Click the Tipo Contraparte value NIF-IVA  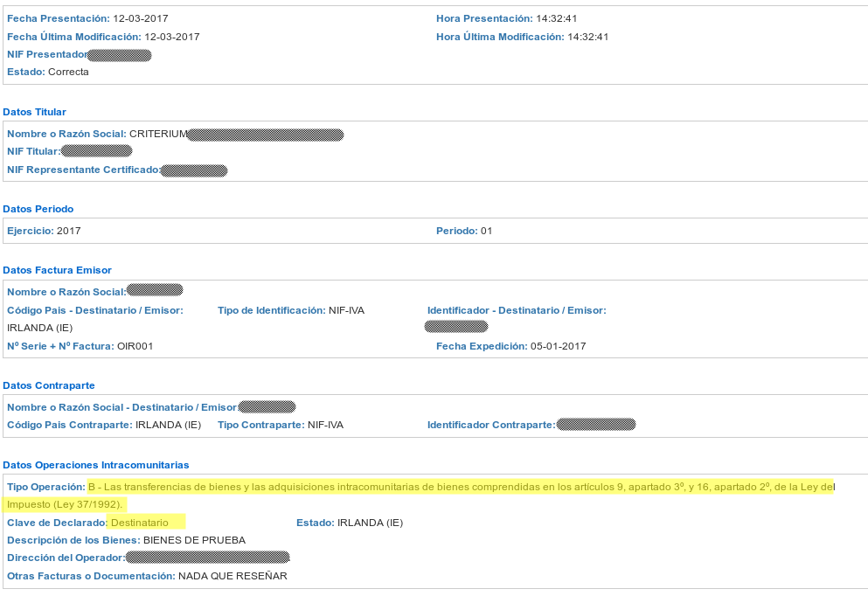[325, 425]
